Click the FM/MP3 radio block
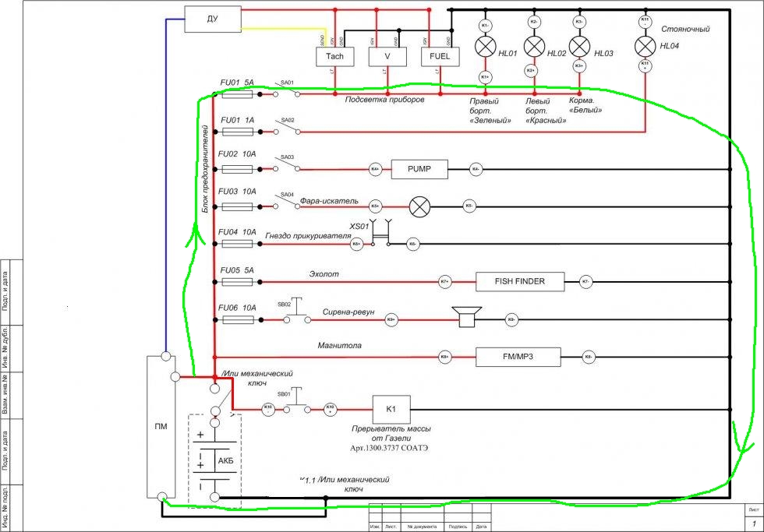The height and width of the screenshot is (532, 764). click(518, 357)
